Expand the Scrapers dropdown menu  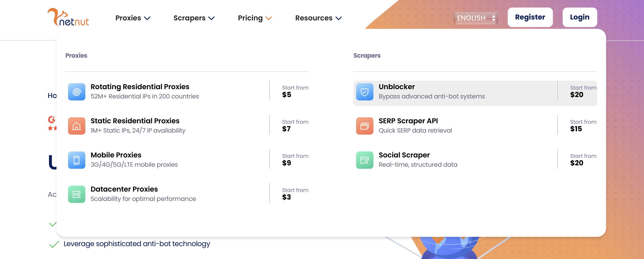pos(193,18)
